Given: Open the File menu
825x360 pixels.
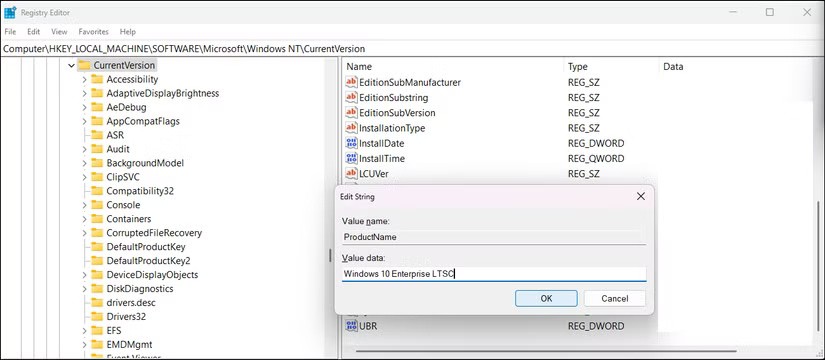Looking at the screenshot, I should point(10,32).
